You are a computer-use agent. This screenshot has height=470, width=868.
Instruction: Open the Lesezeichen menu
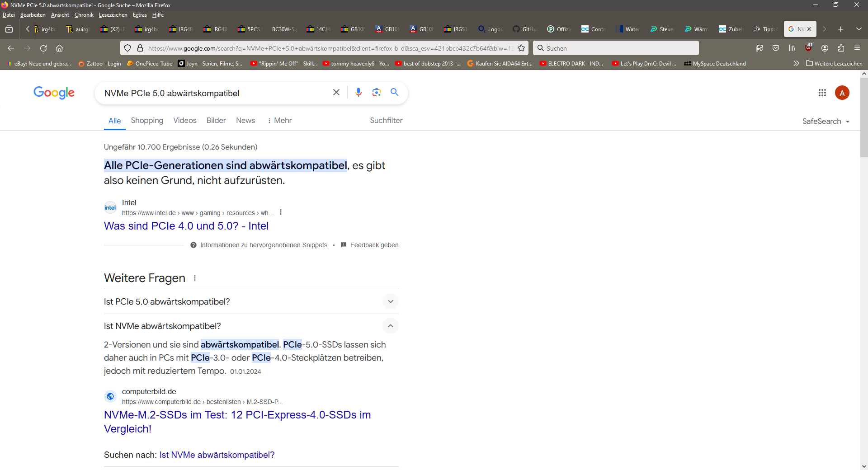(113, 15)
